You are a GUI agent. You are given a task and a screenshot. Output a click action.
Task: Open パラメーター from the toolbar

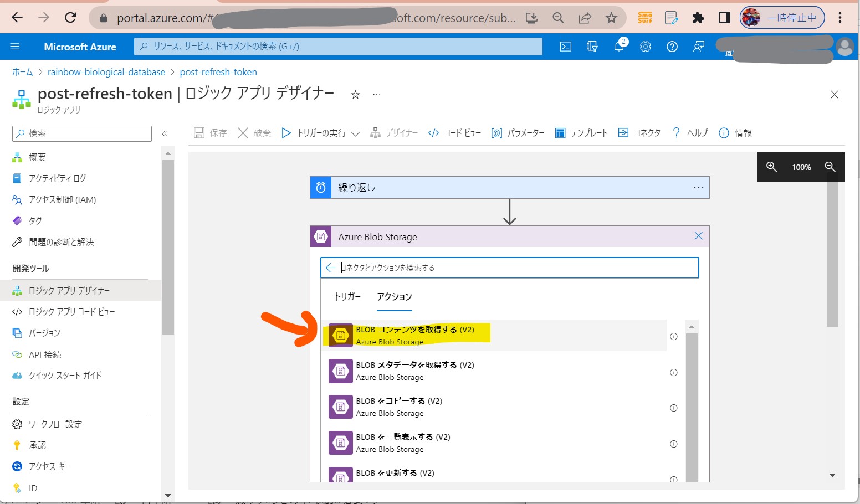518,133
